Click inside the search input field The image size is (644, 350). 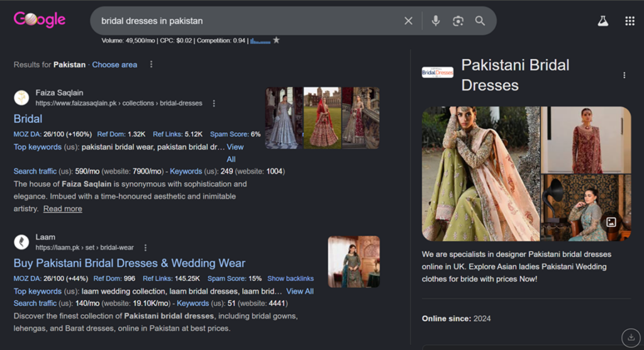245,21
